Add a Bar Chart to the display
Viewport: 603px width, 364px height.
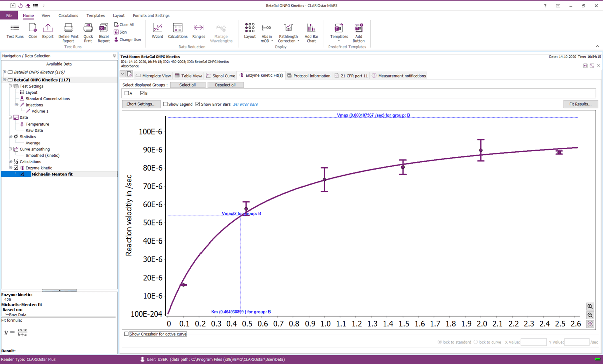(x=311, y=30)
